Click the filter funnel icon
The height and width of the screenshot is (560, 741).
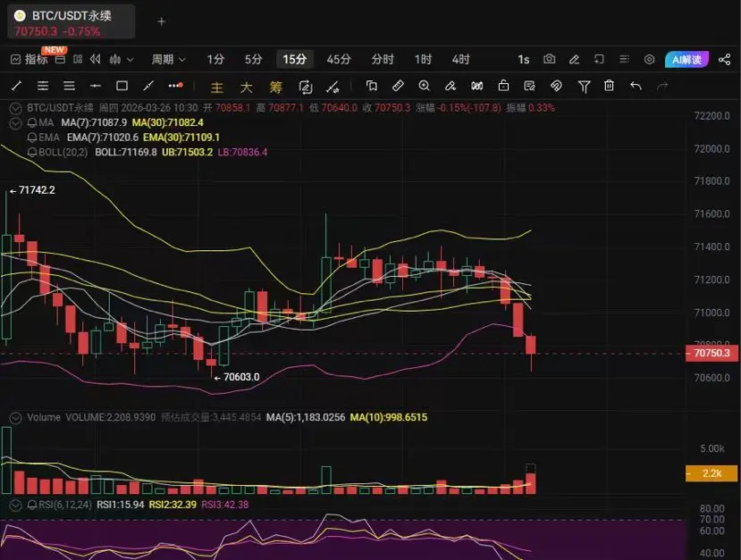(584, 87)
